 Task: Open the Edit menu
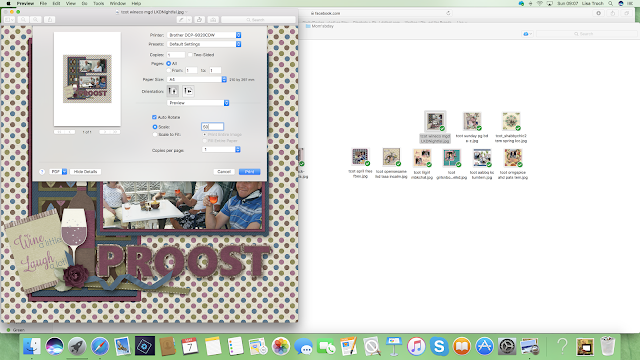pyautogui.click(x=56, y=3)
